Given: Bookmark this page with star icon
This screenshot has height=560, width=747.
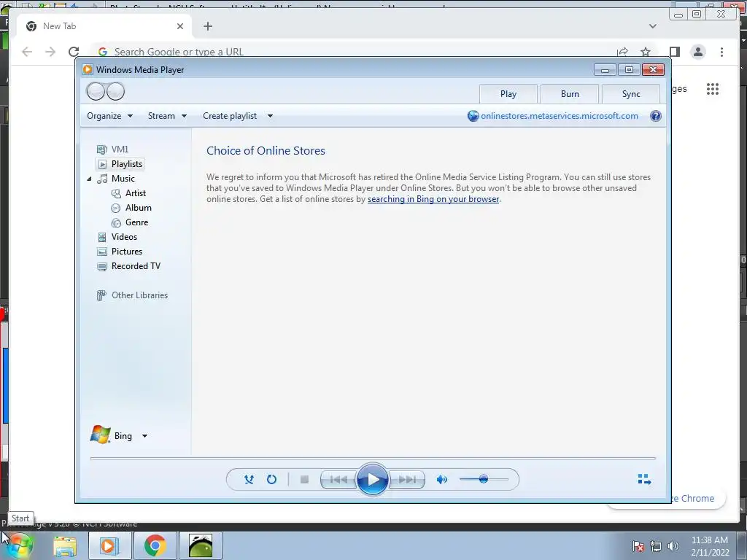Looking at the screenshot, I should coord(645,52).
